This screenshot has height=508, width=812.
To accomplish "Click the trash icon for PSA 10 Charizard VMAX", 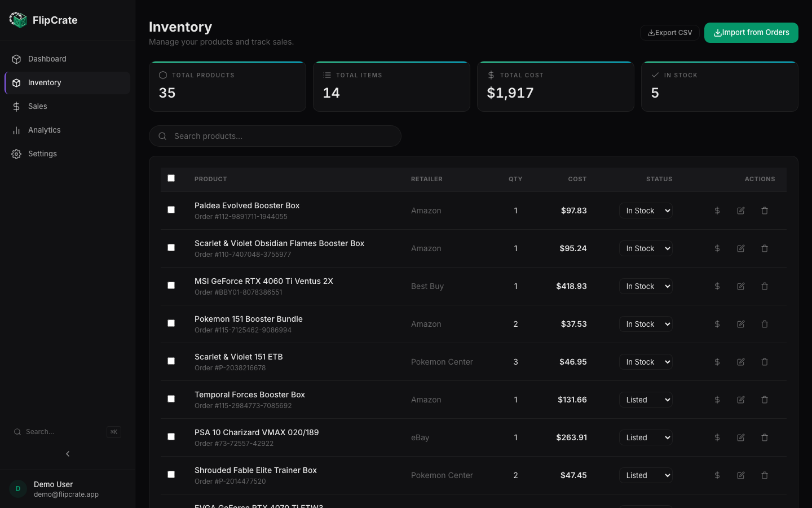I will point(765,437).
